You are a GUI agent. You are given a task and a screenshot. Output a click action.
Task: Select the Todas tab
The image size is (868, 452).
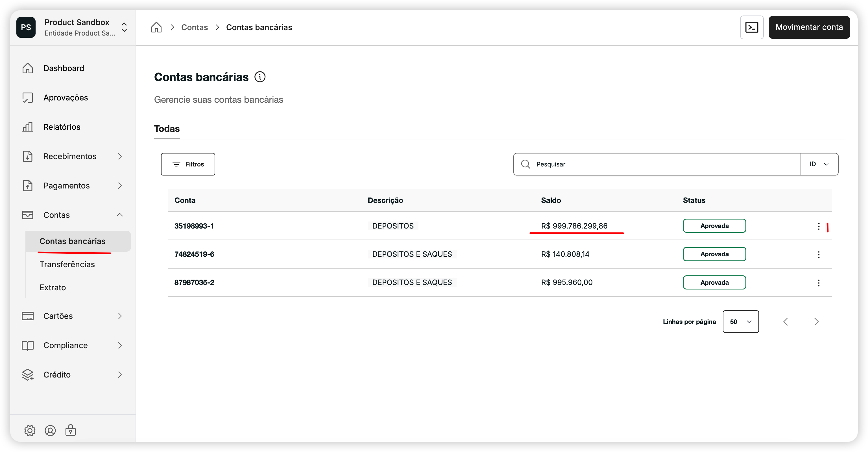[167, 129]
